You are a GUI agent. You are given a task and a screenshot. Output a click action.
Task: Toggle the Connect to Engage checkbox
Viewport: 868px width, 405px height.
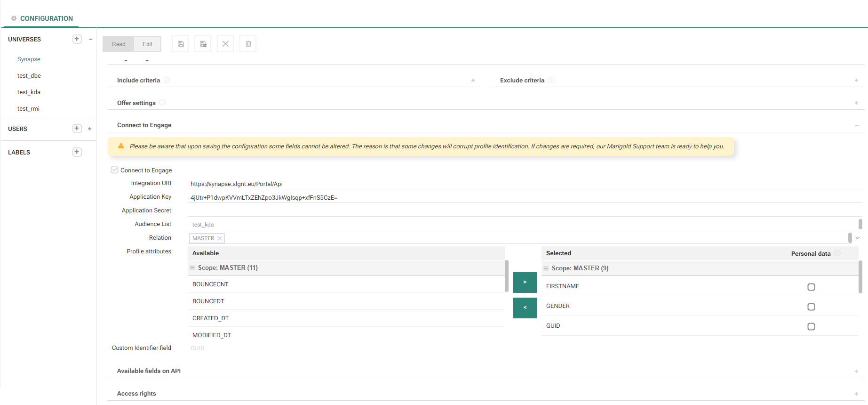pyautogui.click(x=114, y=170)
